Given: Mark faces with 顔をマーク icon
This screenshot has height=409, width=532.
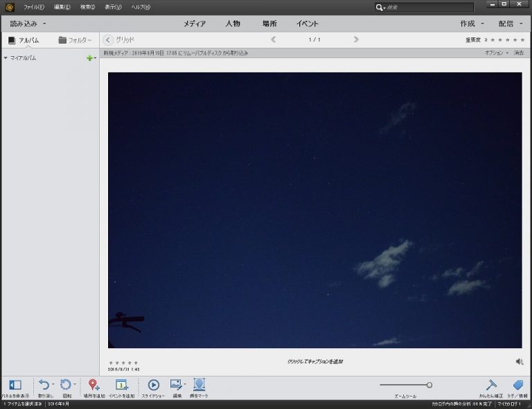Looking at the screenshot, I should pos(199,385).
